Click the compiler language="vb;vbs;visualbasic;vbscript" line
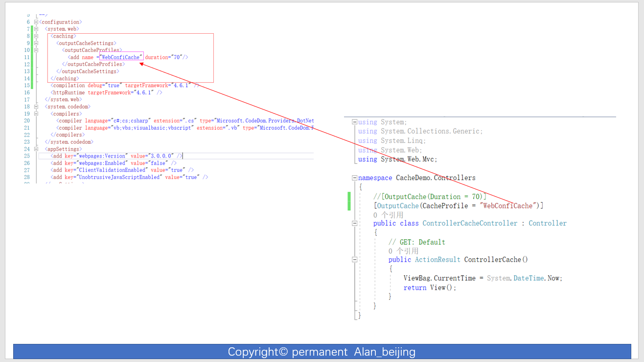644x362 pixels. (x=185, y=128)
